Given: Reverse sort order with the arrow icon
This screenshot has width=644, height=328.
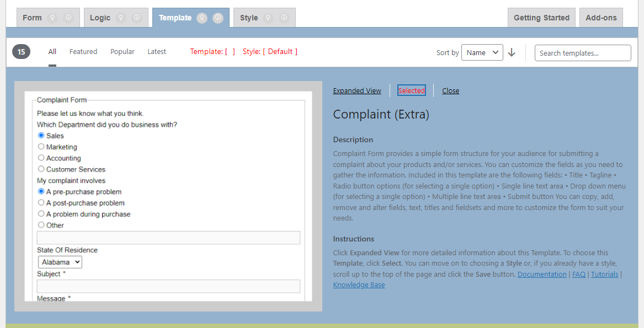Looking at the screenshot, I should pyautogui.click(x=512, y=53).
